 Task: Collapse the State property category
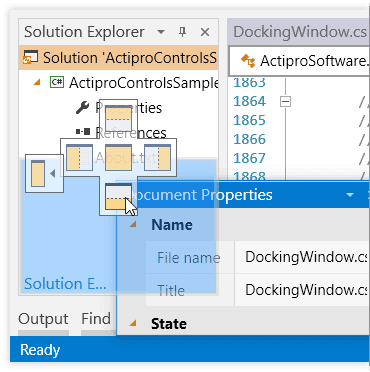point(133,323)
